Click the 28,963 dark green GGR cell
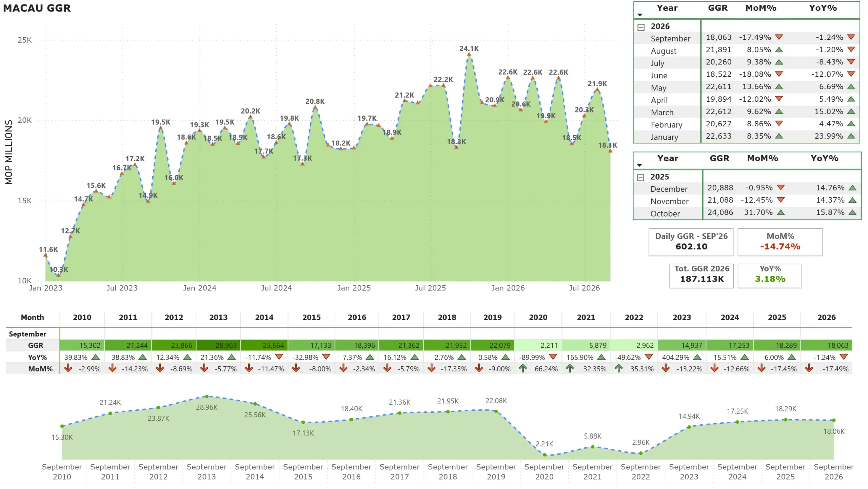The height and width of the screenshot is (489, 868). click(218, 345)
